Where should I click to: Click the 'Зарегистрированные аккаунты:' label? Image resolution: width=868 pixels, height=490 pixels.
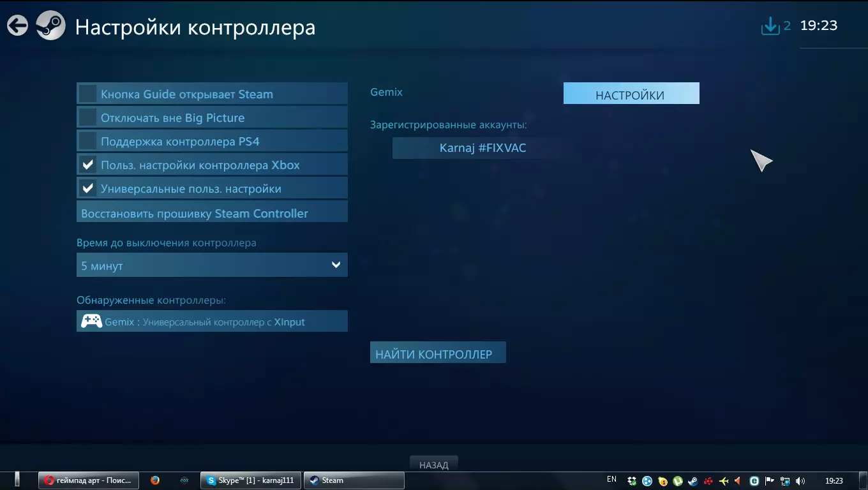pyautogui.click(x=449, y=125)
